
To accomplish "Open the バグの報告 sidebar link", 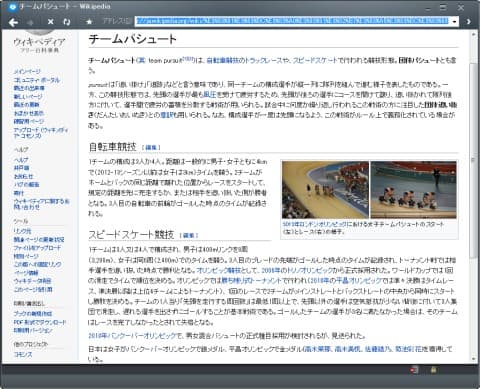I will (x=26, y=184).
